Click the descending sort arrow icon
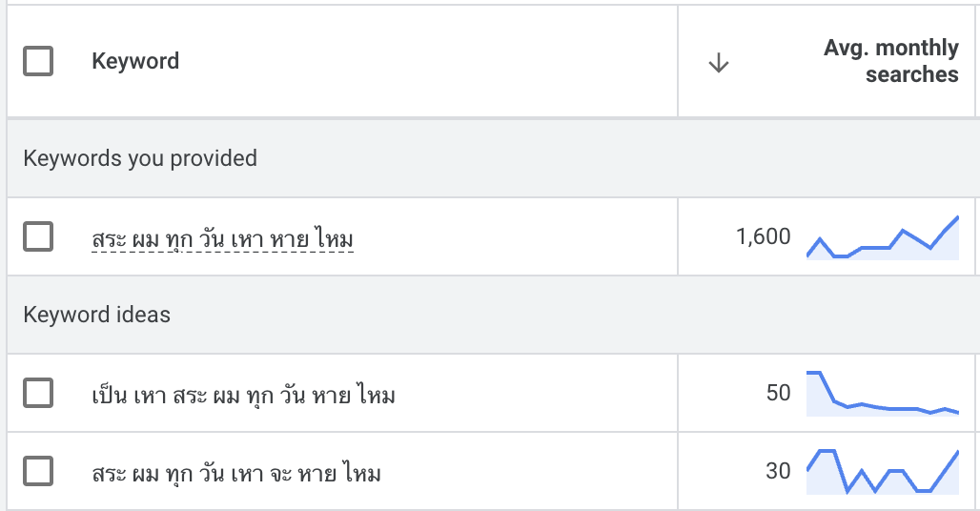 719,63
